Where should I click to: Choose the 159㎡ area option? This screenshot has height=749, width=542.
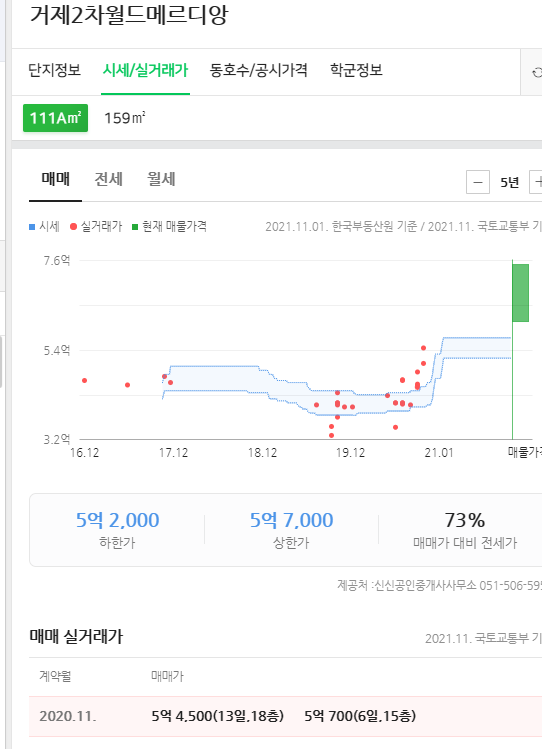tap(125, 118)
